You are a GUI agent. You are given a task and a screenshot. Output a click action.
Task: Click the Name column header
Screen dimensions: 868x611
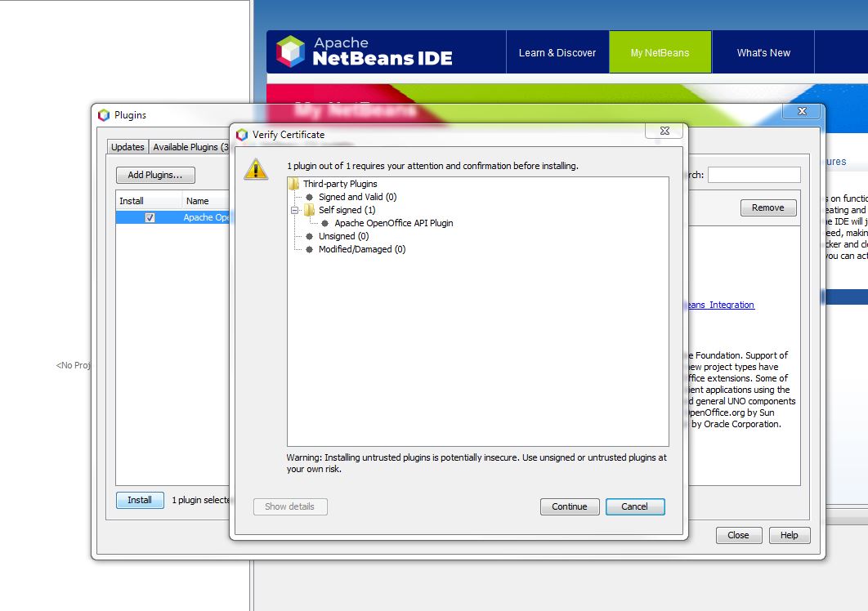207,201
